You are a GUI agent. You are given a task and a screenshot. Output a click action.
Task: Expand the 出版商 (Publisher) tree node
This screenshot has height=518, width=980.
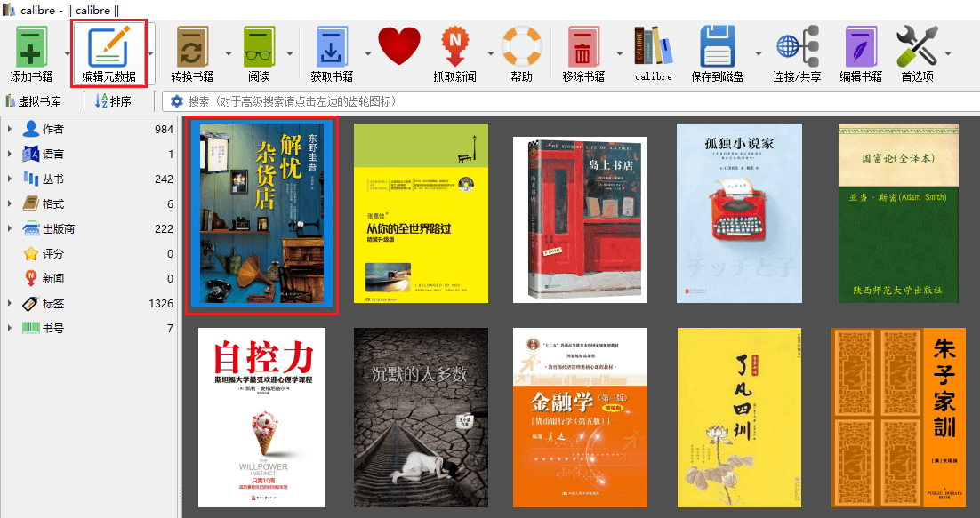pyautogui.click(x=10, y=229)
